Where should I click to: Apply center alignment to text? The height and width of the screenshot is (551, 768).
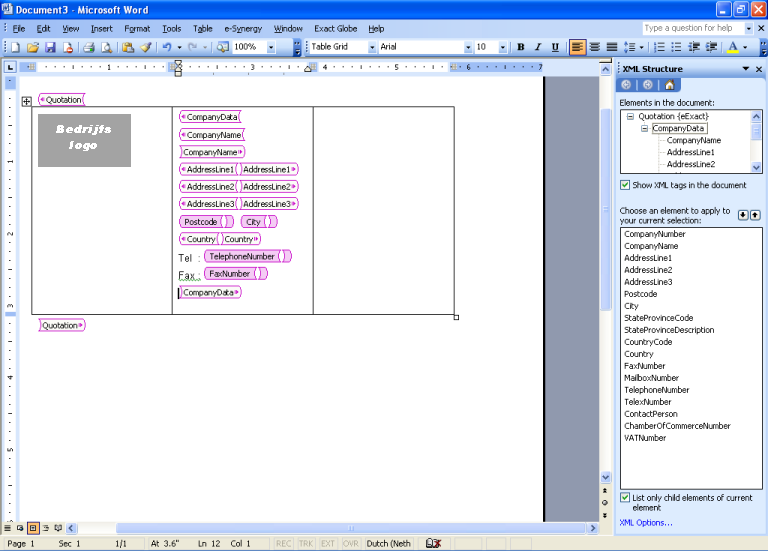tap(595, 47)
